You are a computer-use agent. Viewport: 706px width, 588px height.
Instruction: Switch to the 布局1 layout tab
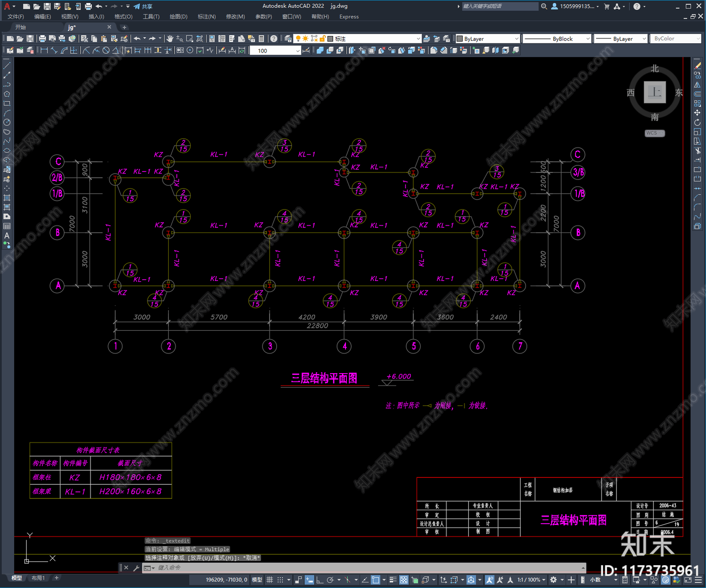click(x=38, y=578)
